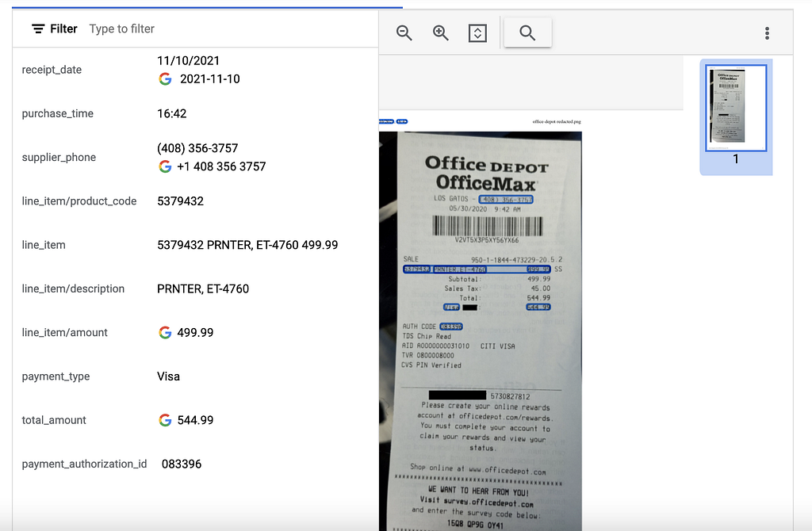Click product code value 5379432
This screenshot has width=812, height=531.
(180, 201)
